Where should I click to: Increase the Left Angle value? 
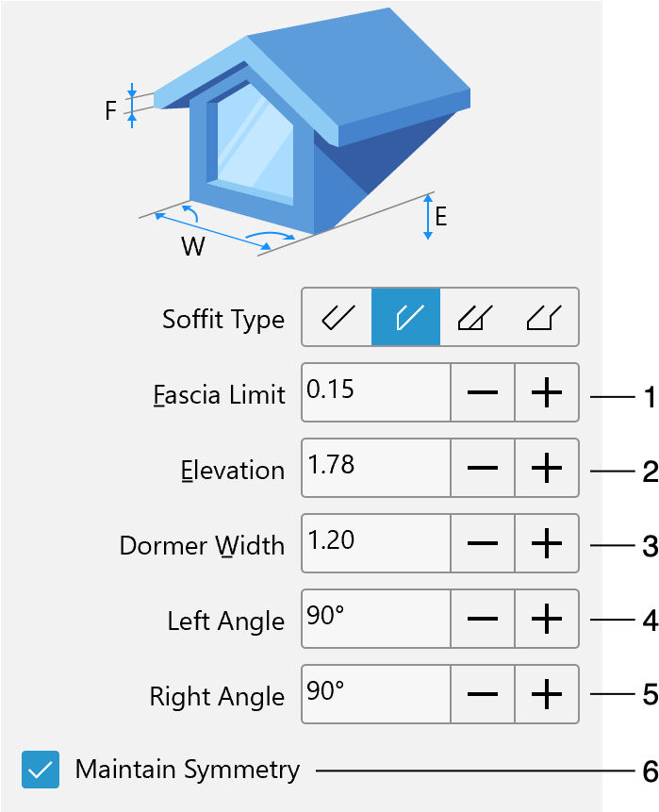coord(547,619)
